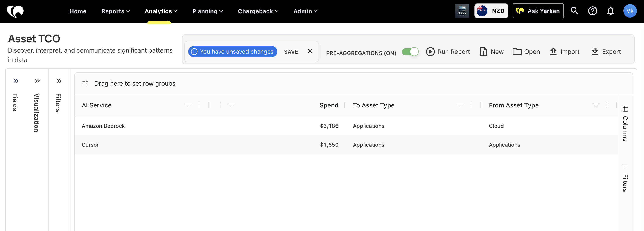Expand the left Filters panel chevrons
The image size is (644, 231).
click(x=59, y=81)
